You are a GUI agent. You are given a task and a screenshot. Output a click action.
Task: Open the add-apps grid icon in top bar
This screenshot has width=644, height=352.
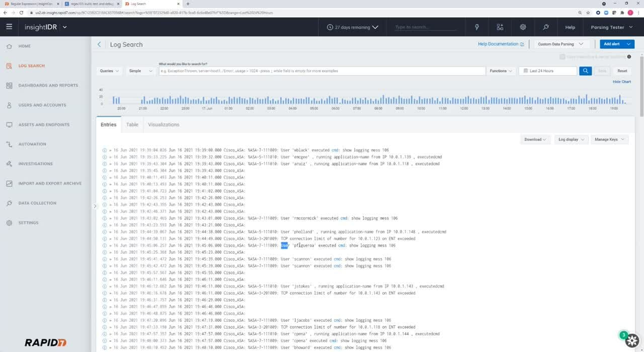tap(500, 27)
